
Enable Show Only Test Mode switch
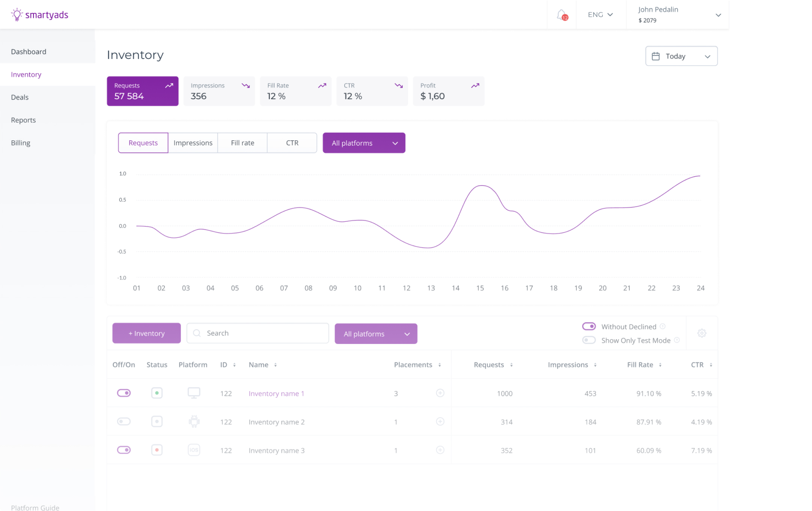point(589,340)
